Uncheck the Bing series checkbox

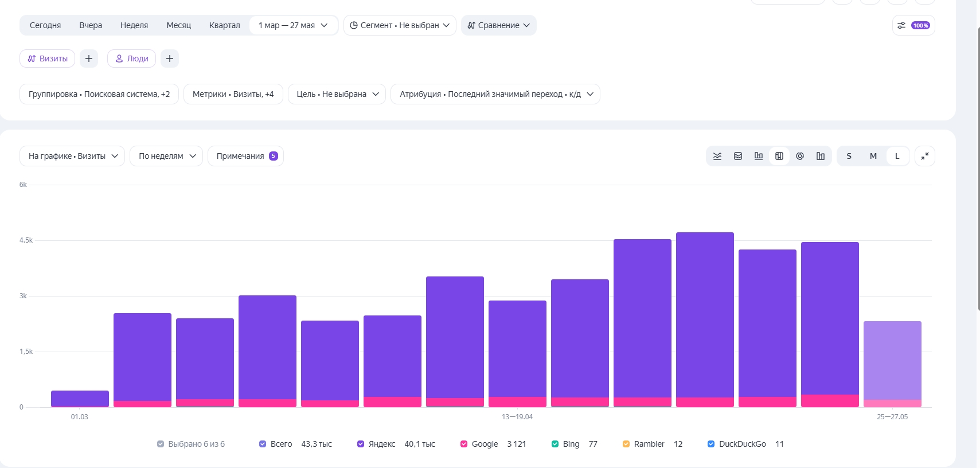pos(555,444)
